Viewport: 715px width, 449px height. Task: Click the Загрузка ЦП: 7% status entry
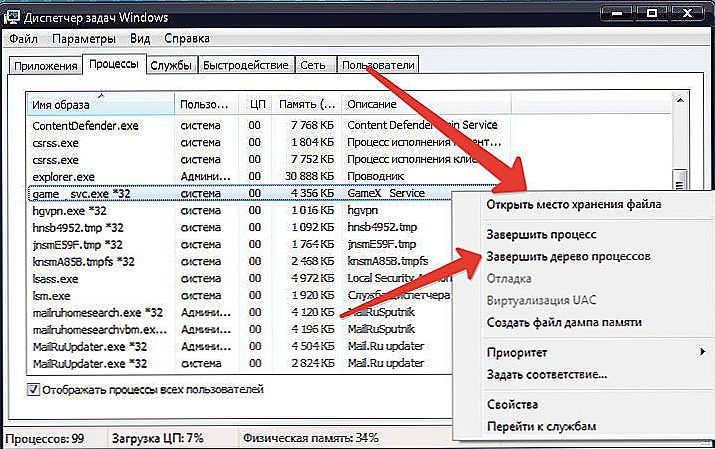(x=158, y=439)
